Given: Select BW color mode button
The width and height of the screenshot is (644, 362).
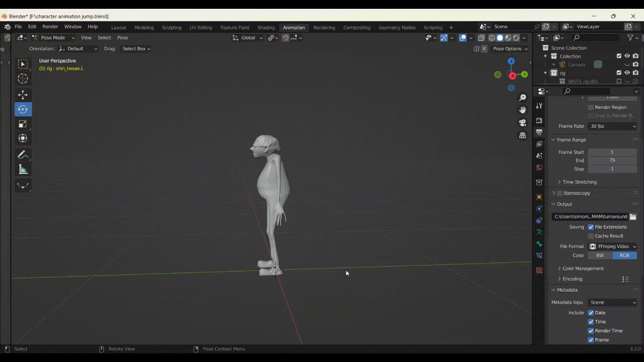Looking at the screenshot, I should click(x=600, y=256).
